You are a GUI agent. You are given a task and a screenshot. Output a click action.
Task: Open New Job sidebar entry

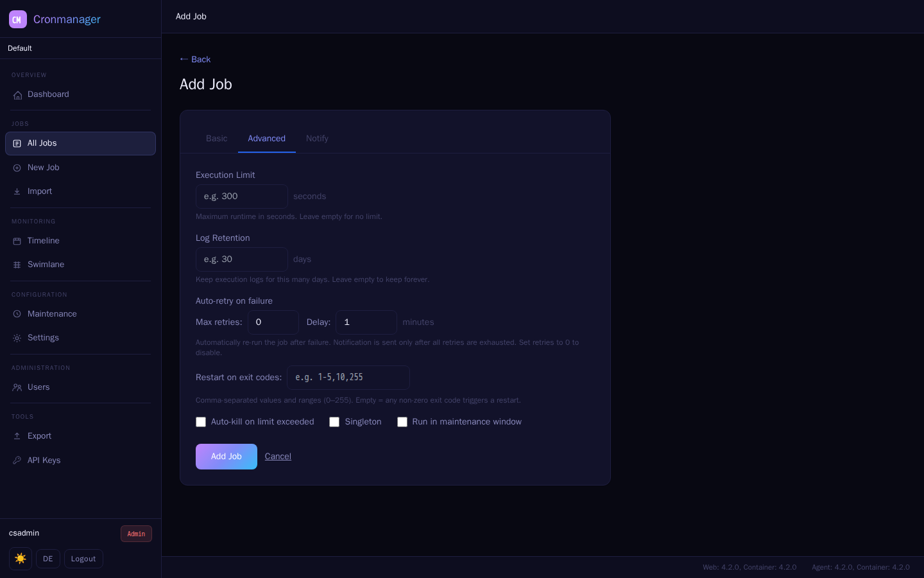pos(80,168)
